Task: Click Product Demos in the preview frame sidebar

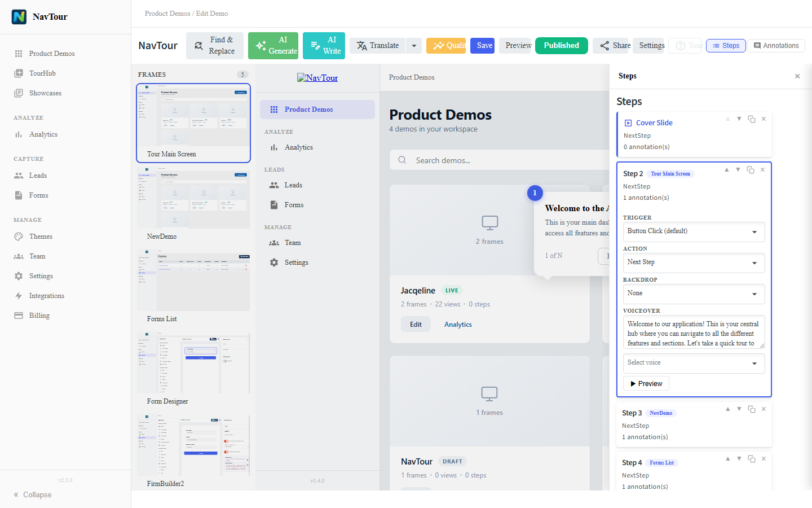Action: point(317,110)
